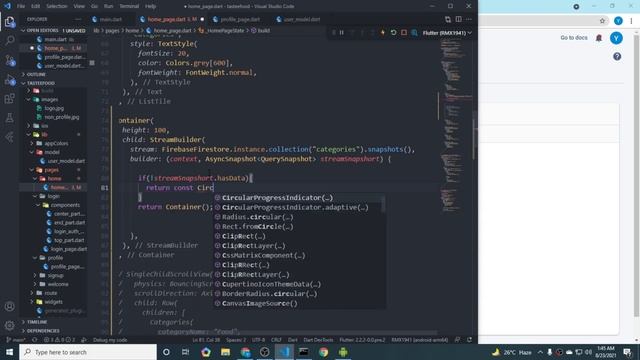Switch to the user_model.dart editor tab

click(302, 19)
